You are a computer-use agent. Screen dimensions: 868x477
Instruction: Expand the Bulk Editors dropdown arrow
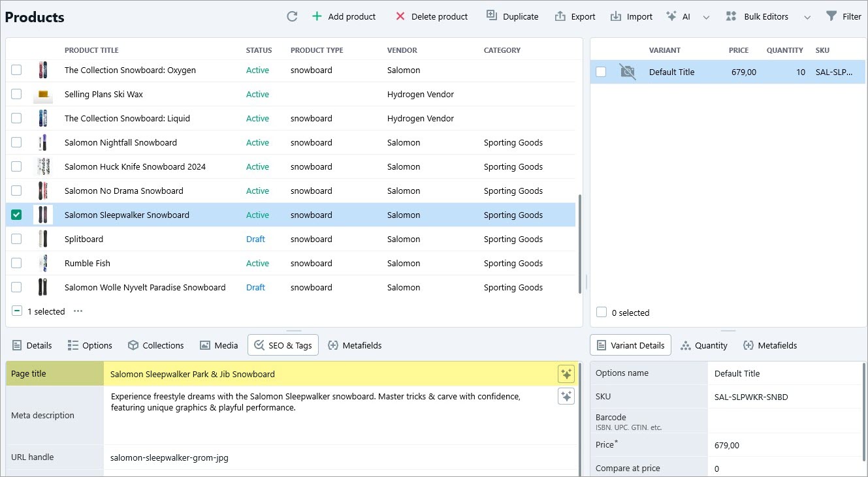[807, 17]
